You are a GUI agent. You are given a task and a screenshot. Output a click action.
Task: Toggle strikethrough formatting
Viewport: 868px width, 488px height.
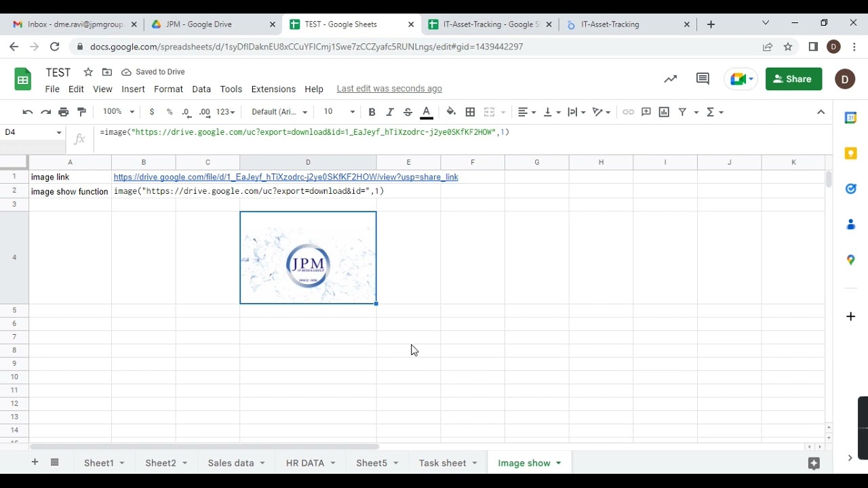click(408, 112)
